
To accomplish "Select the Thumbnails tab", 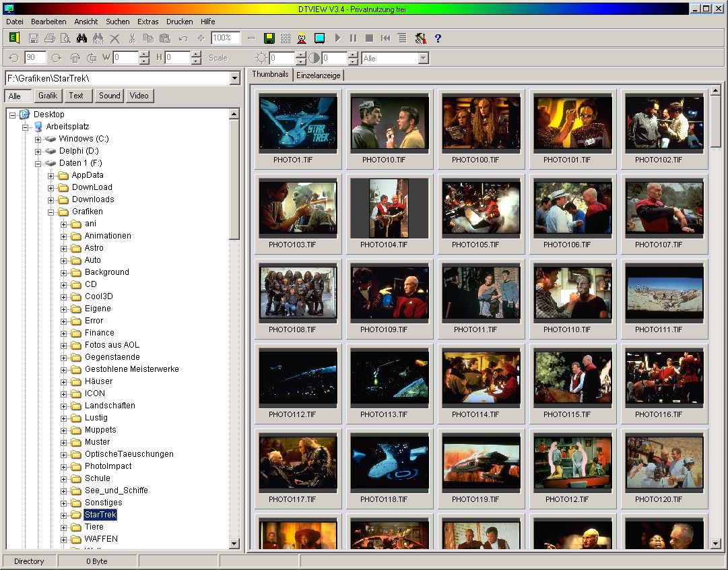I will click(x=270, y=74).
